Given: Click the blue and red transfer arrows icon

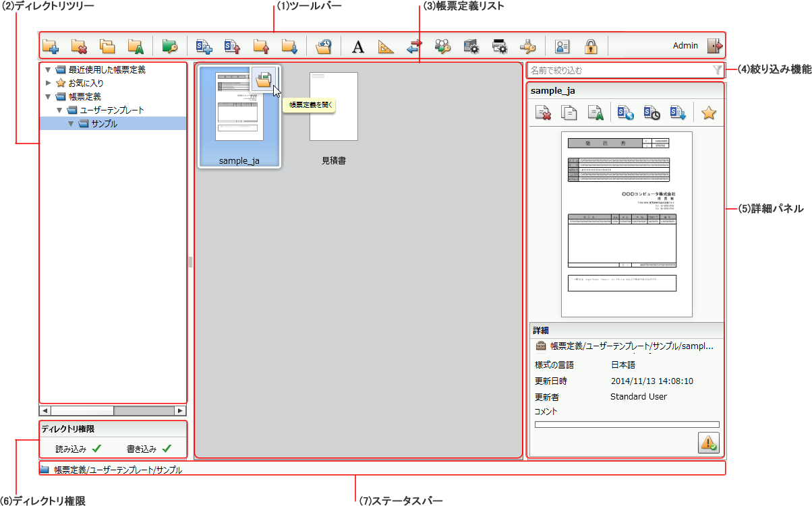Looking at the screenshot, I should pyautogui.click(x=414, y=46).
